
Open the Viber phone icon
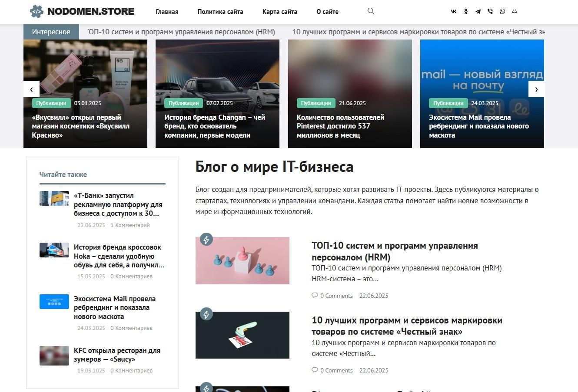(490, 12)
